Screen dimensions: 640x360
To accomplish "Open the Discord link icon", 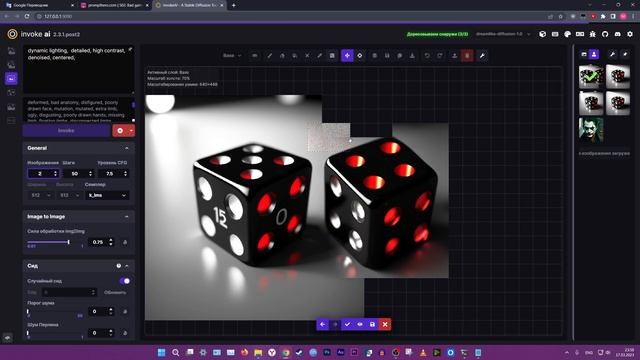I will [x=617, y=34].
